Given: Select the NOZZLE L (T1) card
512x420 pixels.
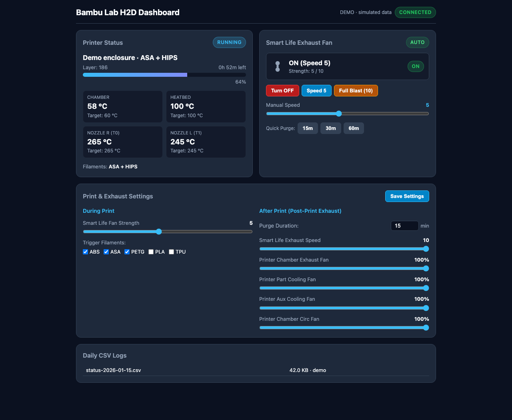Looking at the screenshot, I should coord(206,142).
